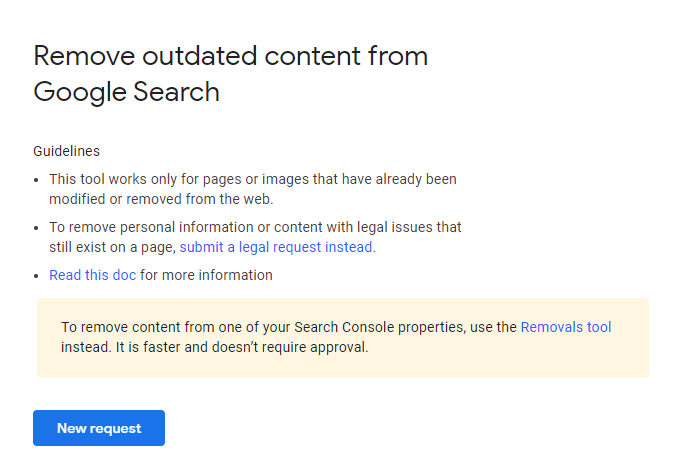Click the bullet dot before 'This tool works'
Image resolution: width=678 pixels, height=464 pixels.
coord(38,180)
